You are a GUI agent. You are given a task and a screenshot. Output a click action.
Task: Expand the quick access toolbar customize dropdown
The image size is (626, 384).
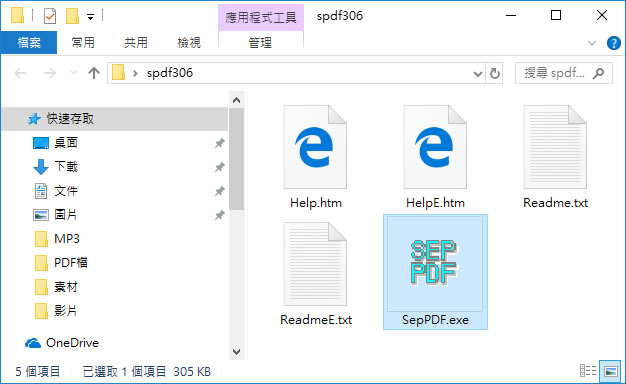click(x=91, y=17)
